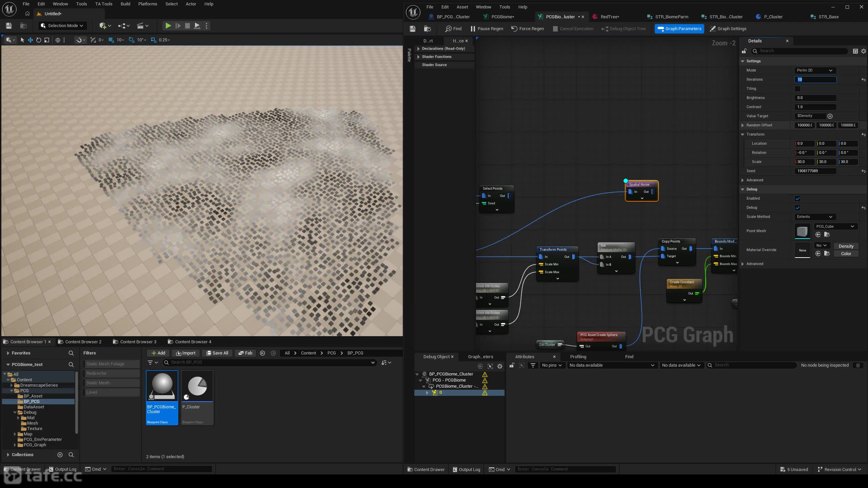Open Graph Settings panel
868x488 pixels.
point(728,29)
